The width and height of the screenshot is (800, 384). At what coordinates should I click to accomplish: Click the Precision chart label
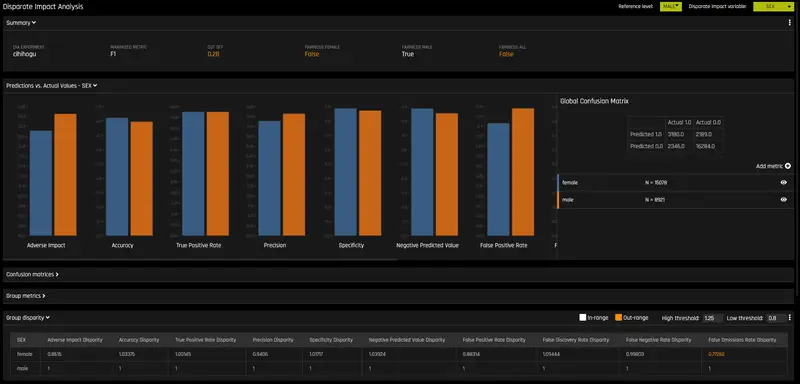pos(275,245)
